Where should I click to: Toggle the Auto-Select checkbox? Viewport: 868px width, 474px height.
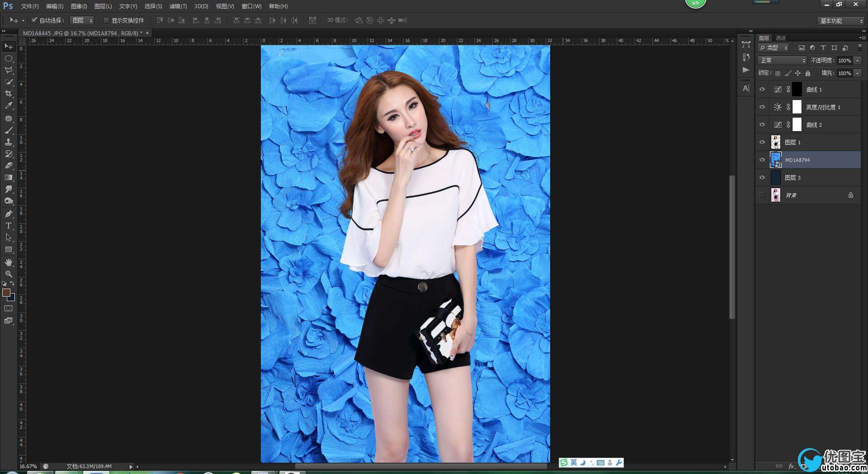click(x=34, y=20)
